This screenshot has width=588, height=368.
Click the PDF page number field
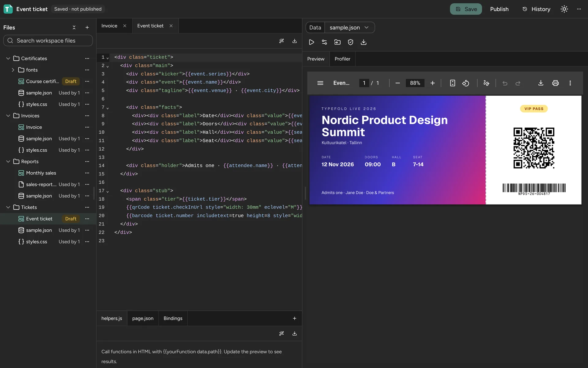click(x=364, y=83)
